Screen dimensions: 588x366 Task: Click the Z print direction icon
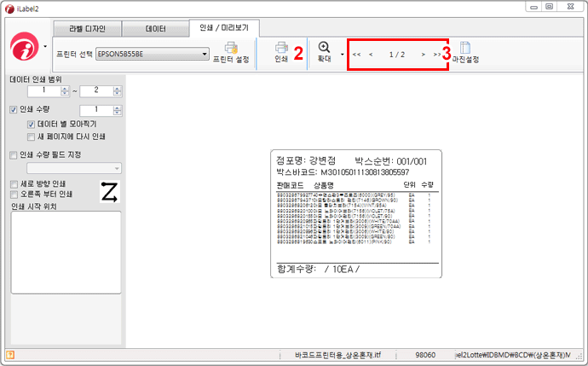tap(109, 192)
